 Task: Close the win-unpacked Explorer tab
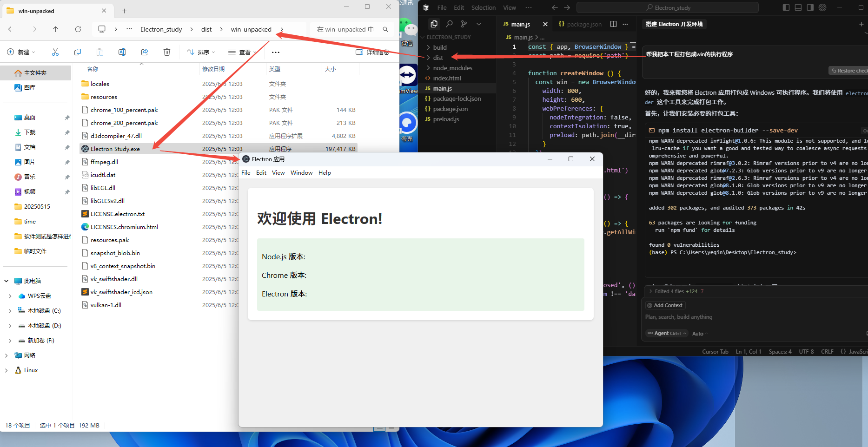tap(104, 11)
